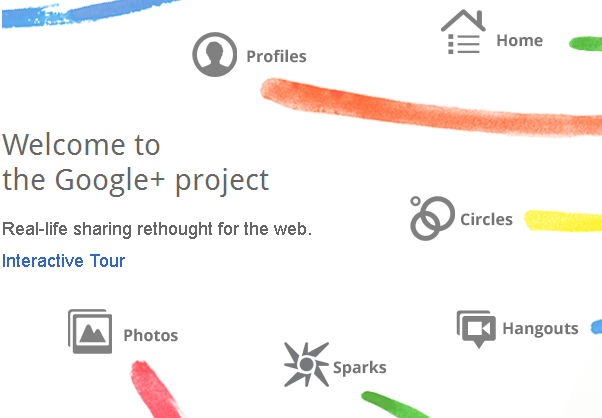Click the pink brush stroke below Photos
This screenshot has width=602, height=418.
155,389
